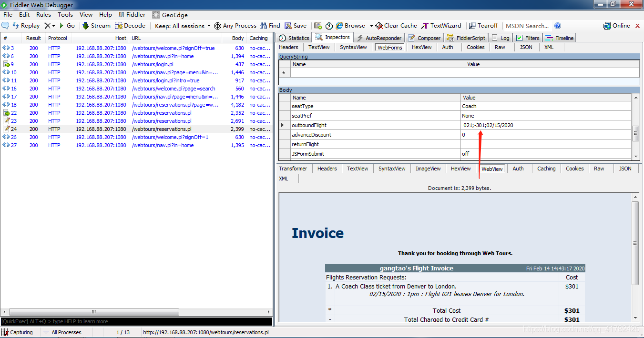Screen dimensions: 644x338
Task: Select the request SyntaxView tab
Action: (x=353, y=47)
